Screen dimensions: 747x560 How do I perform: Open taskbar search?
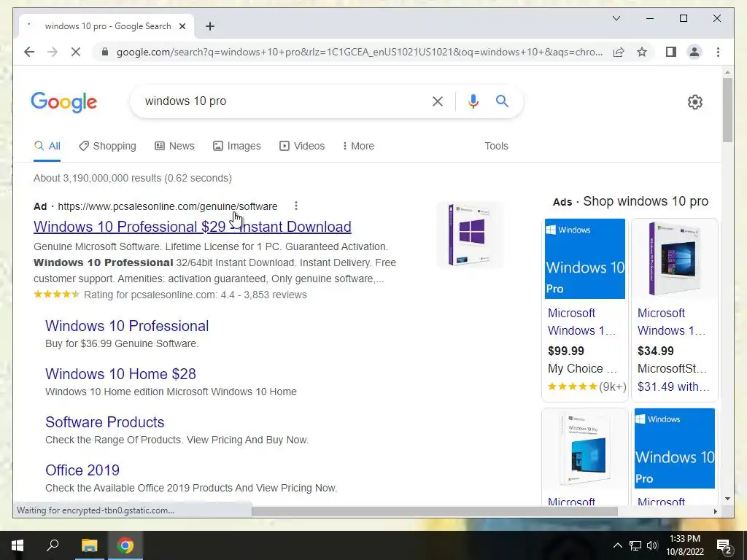coord(53,545)
